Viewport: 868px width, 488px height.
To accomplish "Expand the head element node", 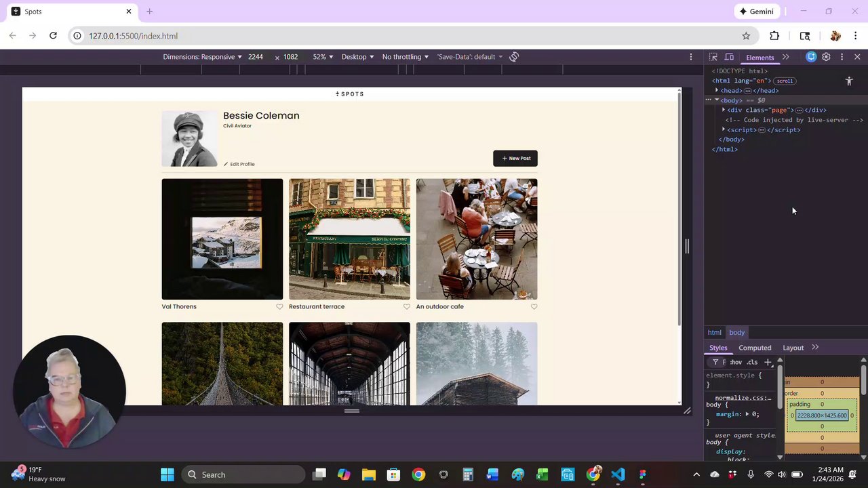I will [x=717, y=90].
